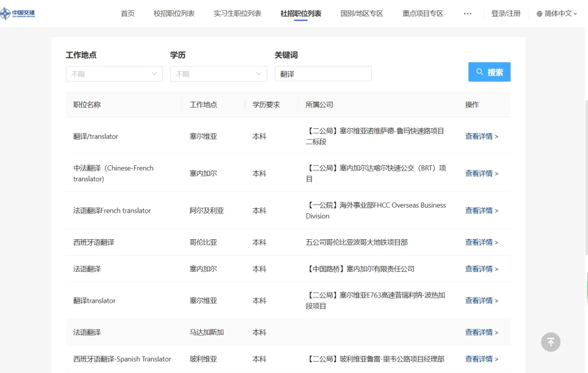Screen dimensions: 588x373
Task: Open the 重点项目专区 tab
Action: (x=422, y=14)
